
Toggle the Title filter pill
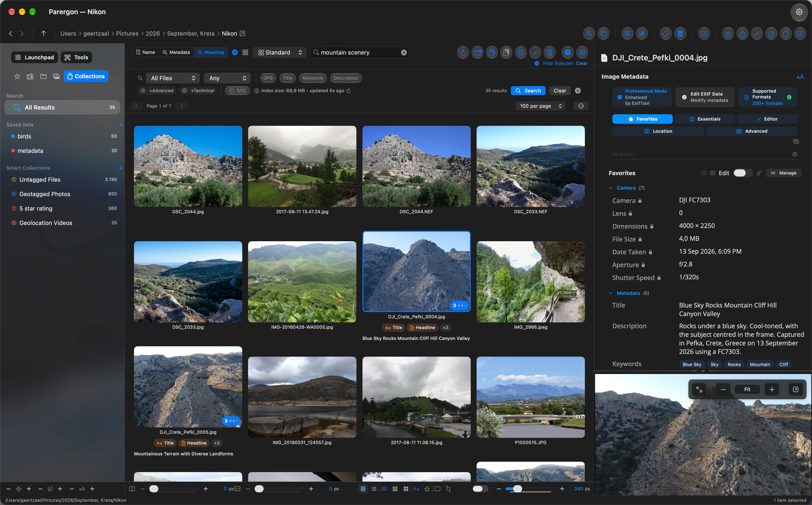point(287,78)
